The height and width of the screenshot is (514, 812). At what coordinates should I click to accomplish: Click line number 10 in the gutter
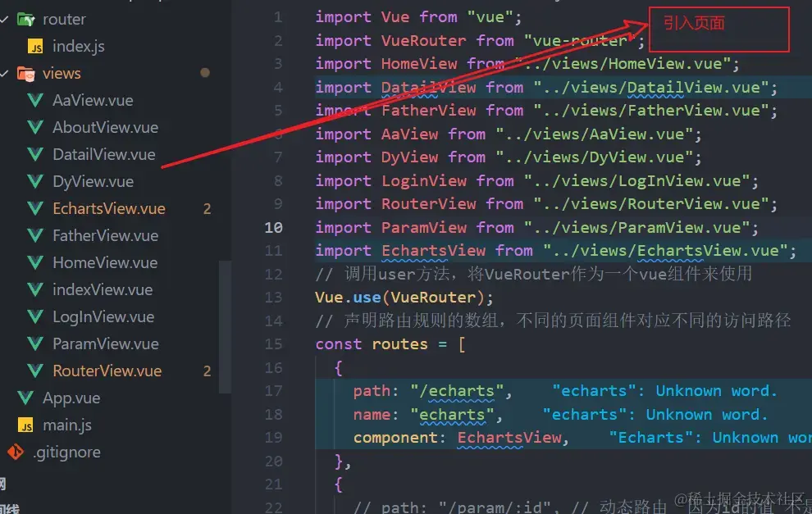click(274, 227)
